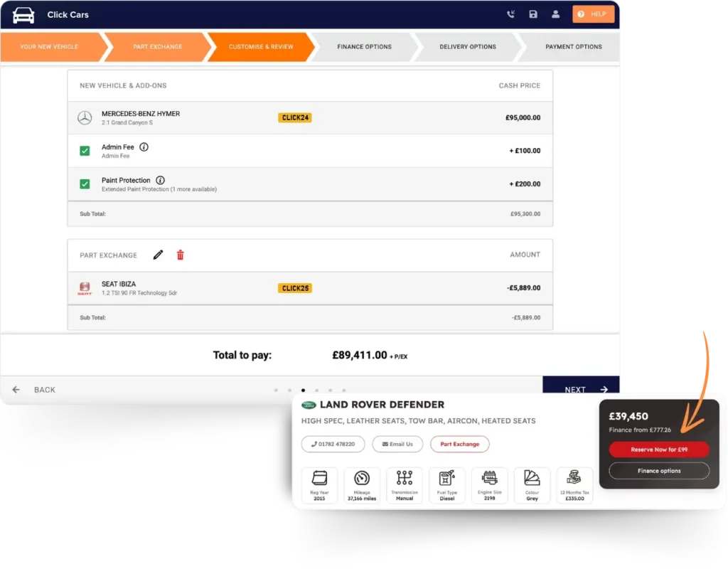Show info for Paint Protection

(160, 180)
